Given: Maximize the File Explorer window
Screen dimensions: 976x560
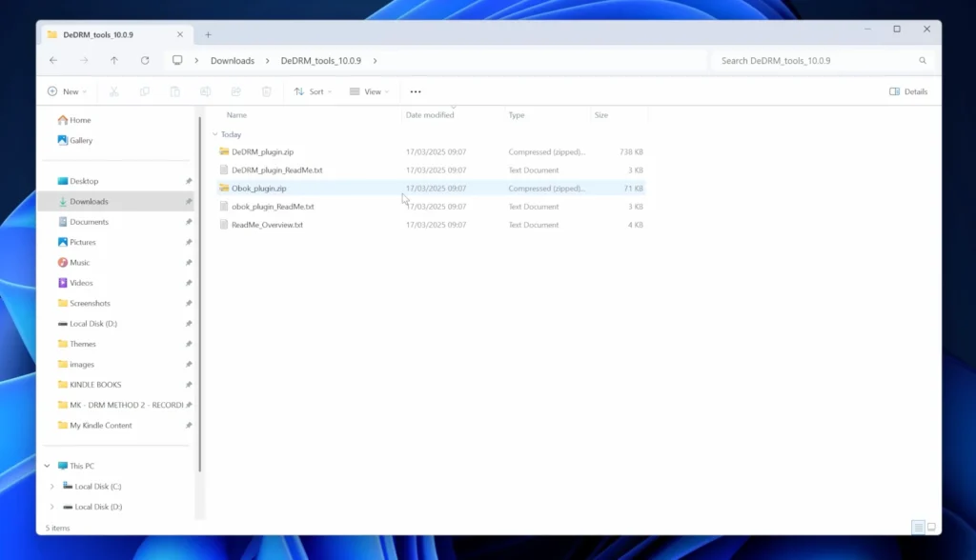Looking at the screenshot, I should pyautogui.click(x=897, y=30).
